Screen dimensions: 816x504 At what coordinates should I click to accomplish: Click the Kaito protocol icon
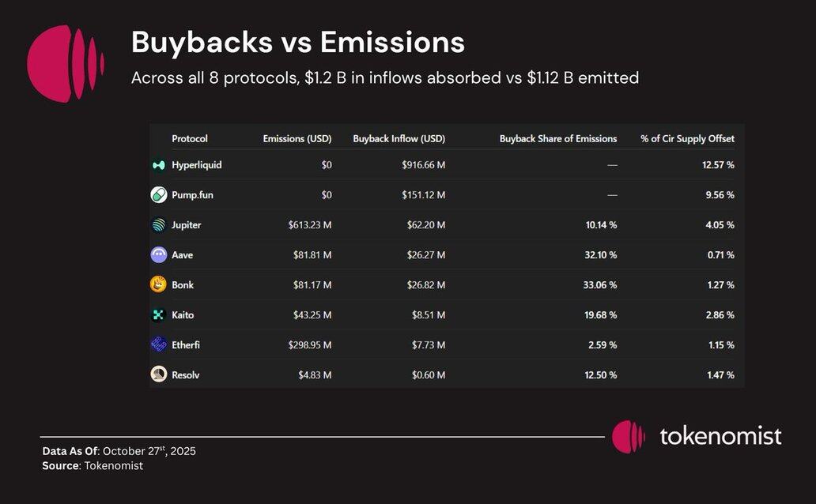(158, 315)
